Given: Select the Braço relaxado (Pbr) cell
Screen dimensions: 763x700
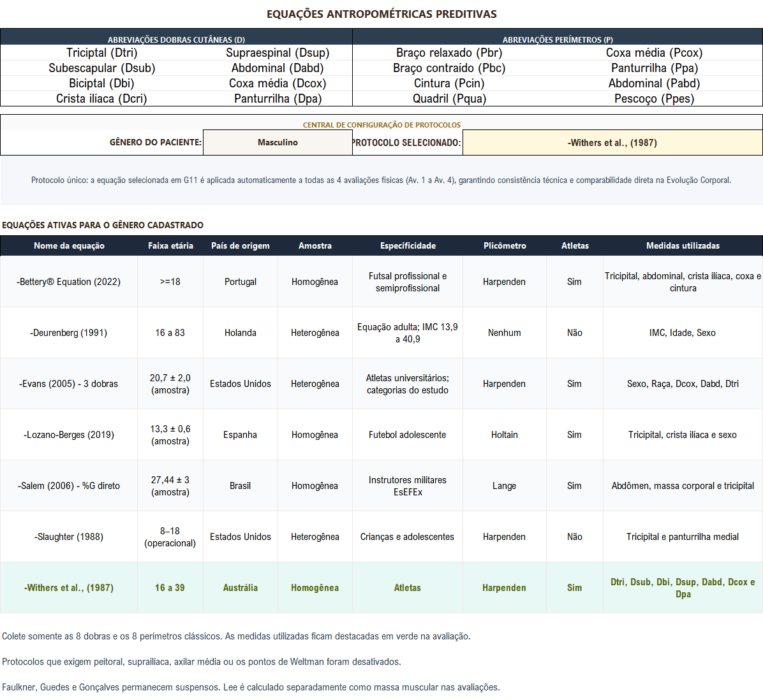Looking at the screenshot, I should pyautogui.click(x=449, y=52).
